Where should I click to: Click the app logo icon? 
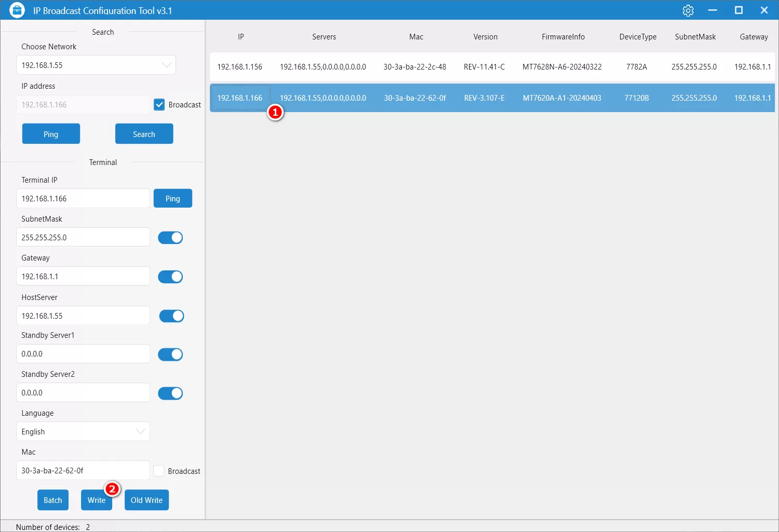(17, 10)
